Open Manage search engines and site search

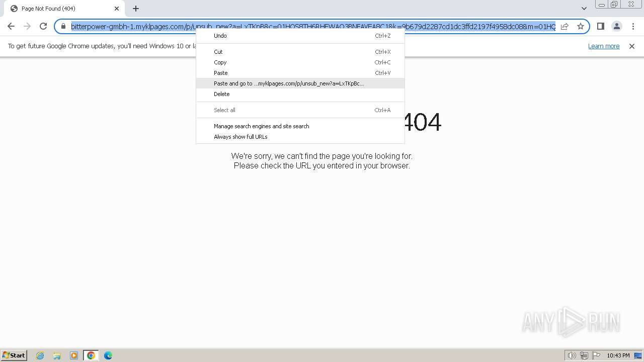pos(300,126)
